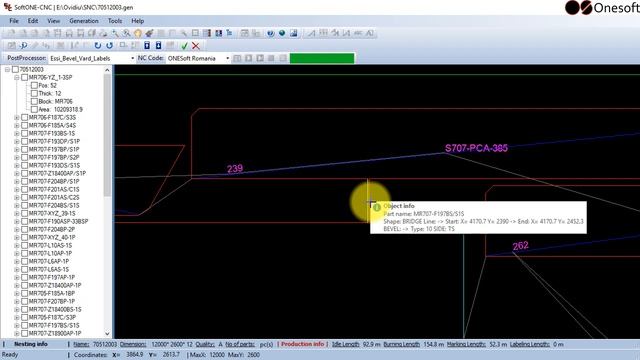Click the Marking Length label
The width and height of the screenshot is (640, 360).
466,344
